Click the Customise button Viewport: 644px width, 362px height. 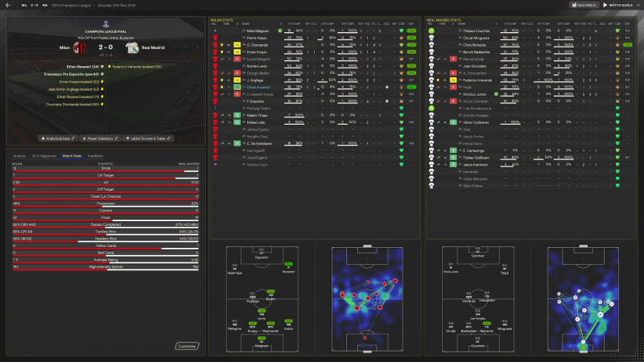[x=187, y=346]
